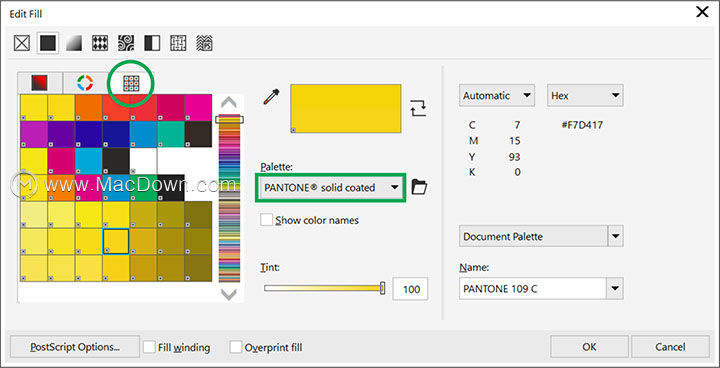Check the Overprint fill option
720x368 pixels.
[236, 347]
